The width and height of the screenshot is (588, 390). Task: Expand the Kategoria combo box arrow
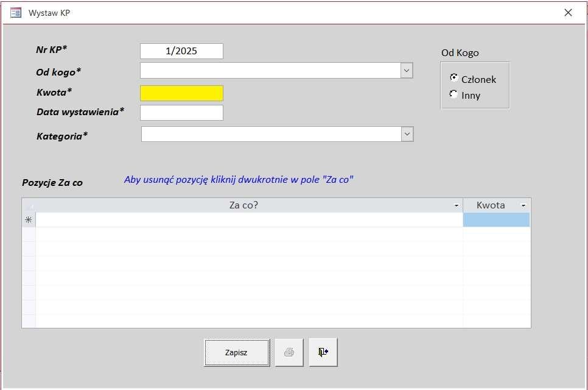pyautogui.click(x=407, y=134)
